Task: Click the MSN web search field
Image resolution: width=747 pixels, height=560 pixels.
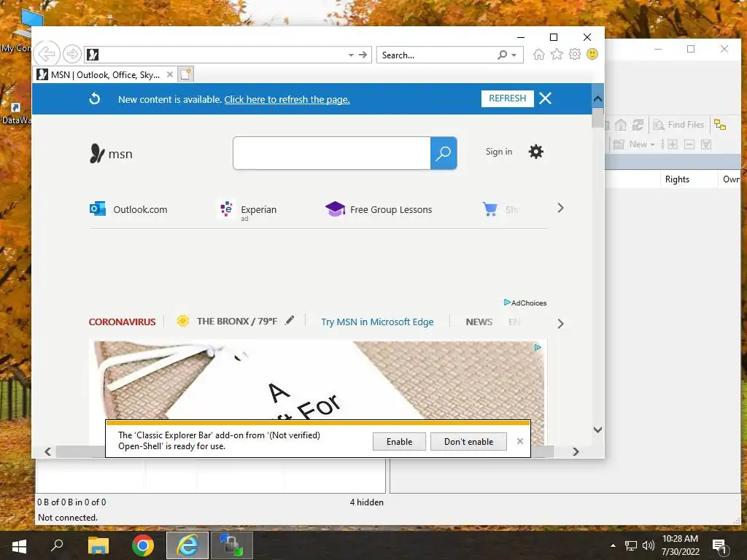Action: pyautogui.click(x=332, y=153)
